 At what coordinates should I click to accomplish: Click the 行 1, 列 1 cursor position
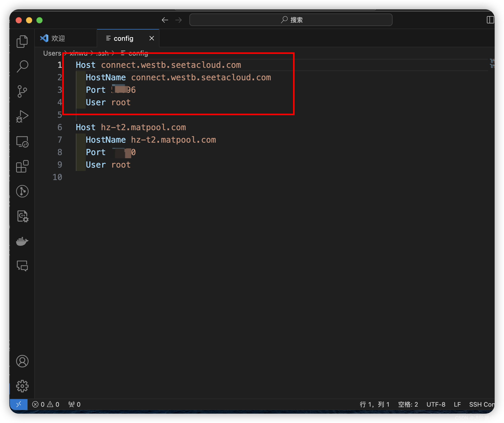[374, 404]
